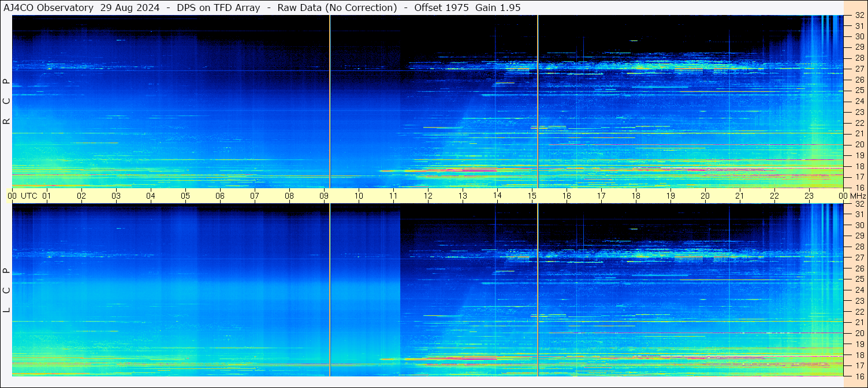
Task: Click the 18 hour mark on time axis
Action: 636,196
